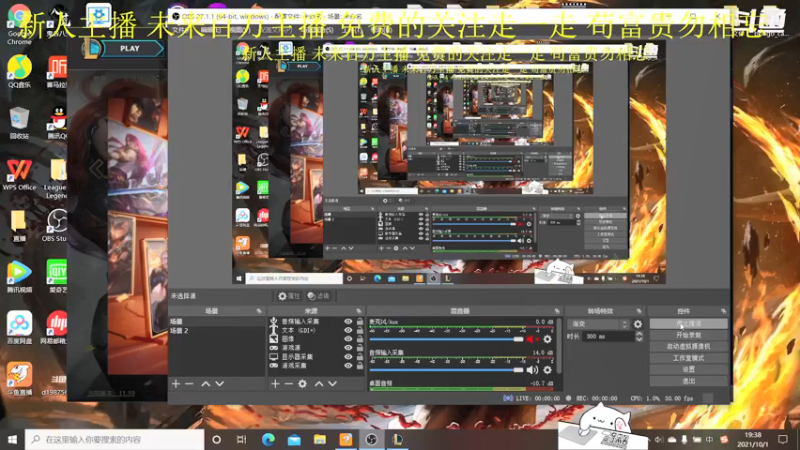Move source down in Sources panel
The width and height of the screenshot is (800, 450).
332,384
